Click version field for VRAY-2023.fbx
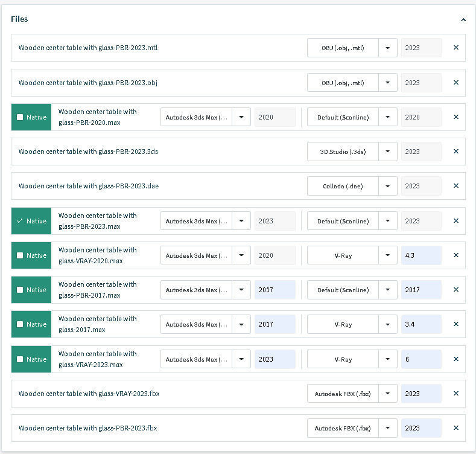476x454 pixels. [x=421, y=394]
